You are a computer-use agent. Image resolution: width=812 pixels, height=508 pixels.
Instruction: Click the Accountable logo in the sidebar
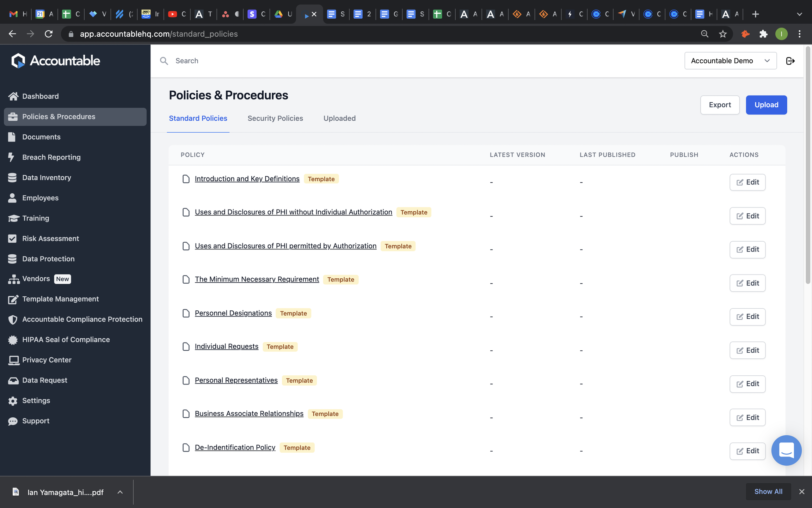pos(56,61)
